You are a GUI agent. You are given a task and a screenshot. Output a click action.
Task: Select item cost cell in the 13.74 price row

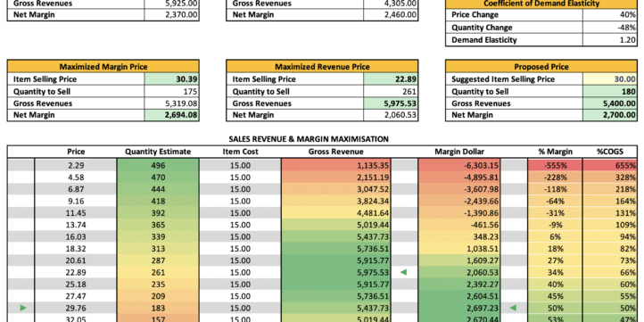tap(240, 225)
